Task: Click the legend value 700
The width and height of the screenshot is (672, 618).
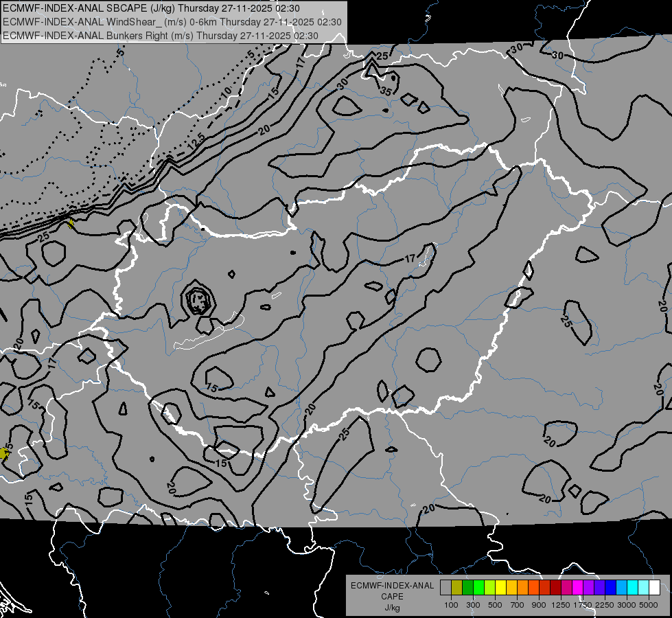Action: tap(518, 605)
